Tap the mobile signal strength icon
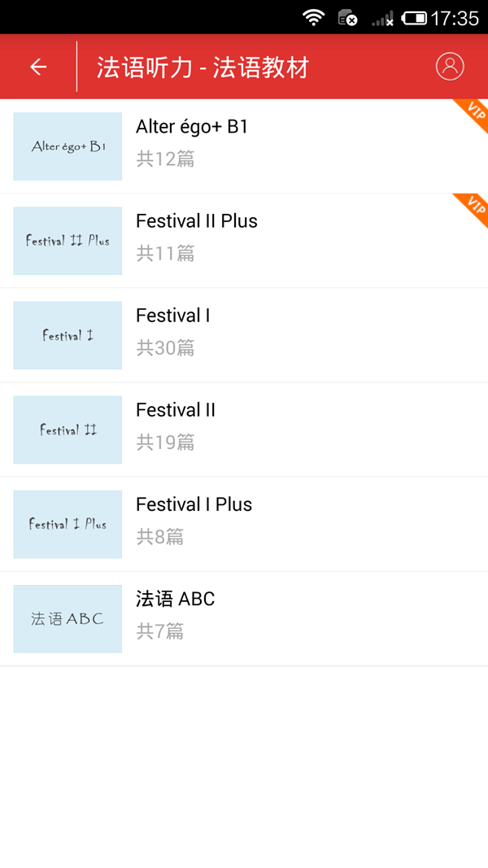 (382, 18)
